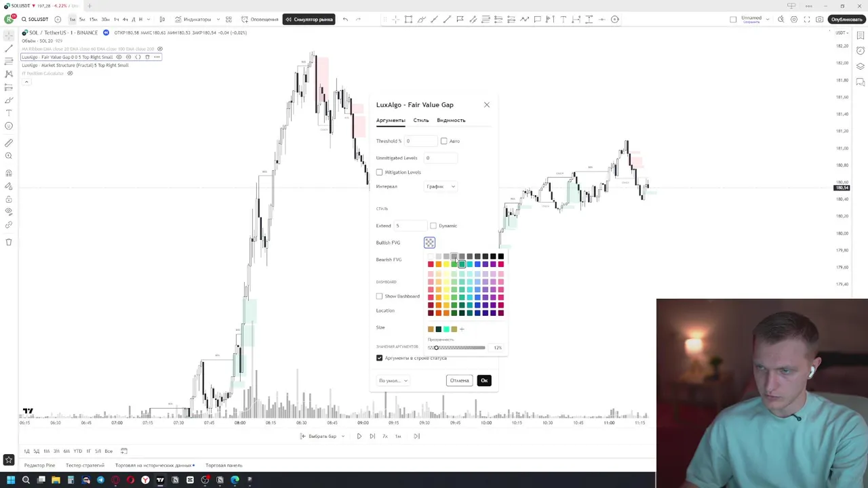The width and height of the screenshot is (868, 488).
Task: Click the Unmitigated Levels input field
Action: click(440, 158)
